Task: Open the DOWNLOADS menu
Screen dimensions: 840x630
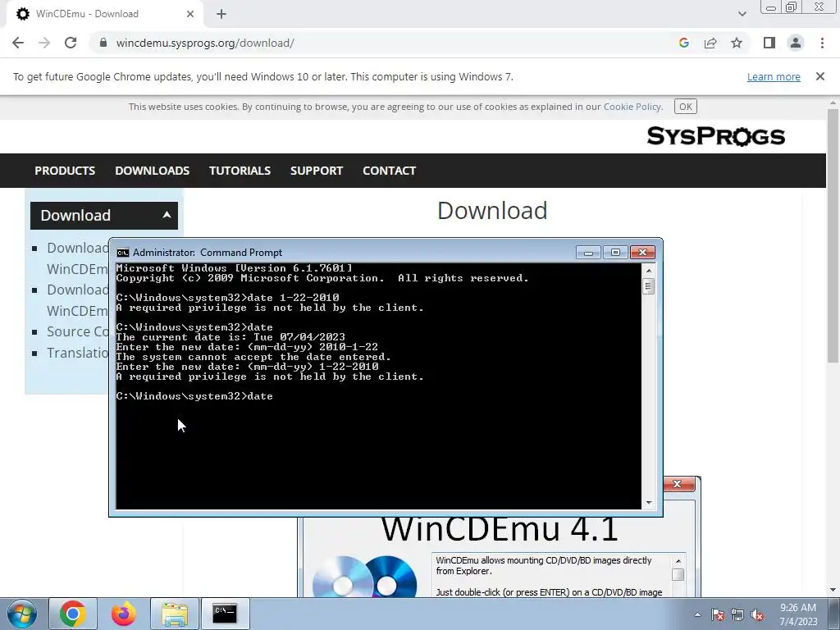Action: 152,171
